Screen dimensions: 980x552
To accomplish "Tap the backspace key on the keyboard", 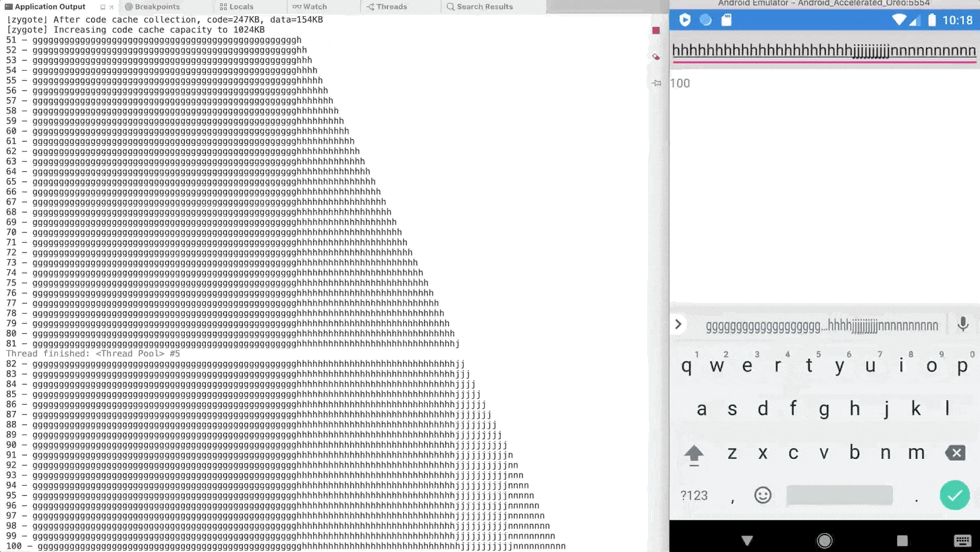I will 956,453.
